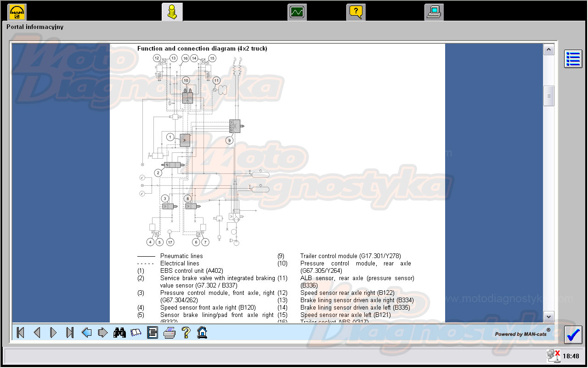Viewport: 588px width, 368px height.
Task: Open the blue list menu button on the right
Action: coord(573,59)
